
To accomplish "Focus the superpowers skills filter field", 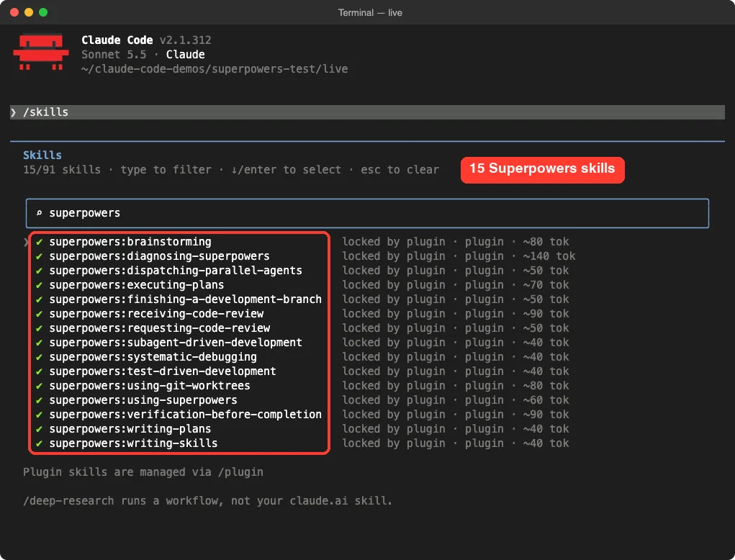I will 367,213.
